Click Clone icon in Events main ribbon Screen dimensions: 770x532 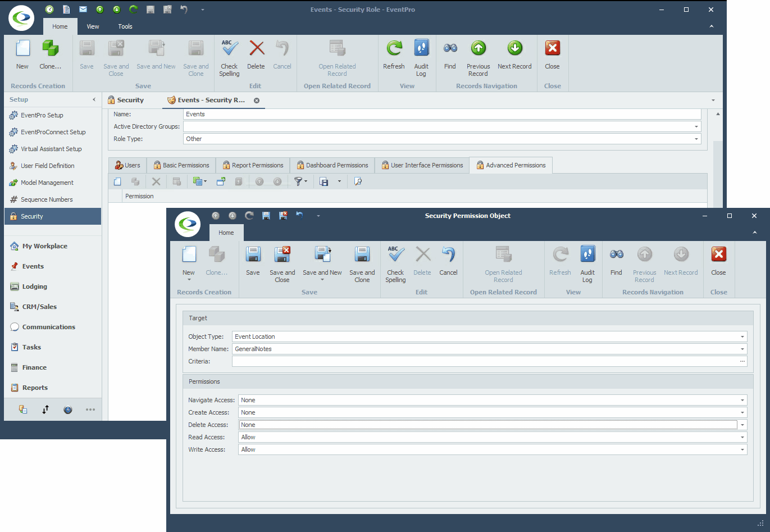pos(51,48)
